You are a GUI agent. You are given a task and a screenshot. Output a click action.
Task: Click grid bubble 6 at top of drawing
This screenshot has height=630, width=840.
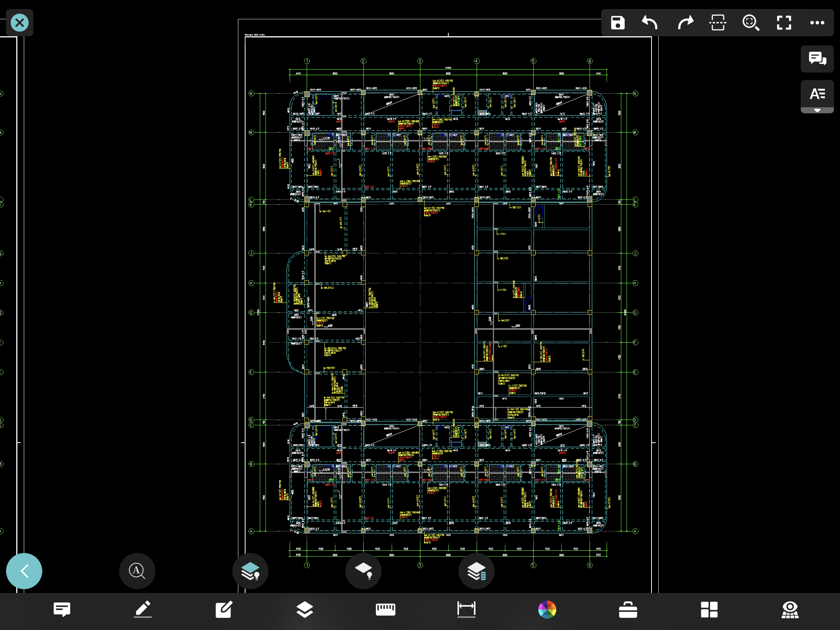click(590, 61)
